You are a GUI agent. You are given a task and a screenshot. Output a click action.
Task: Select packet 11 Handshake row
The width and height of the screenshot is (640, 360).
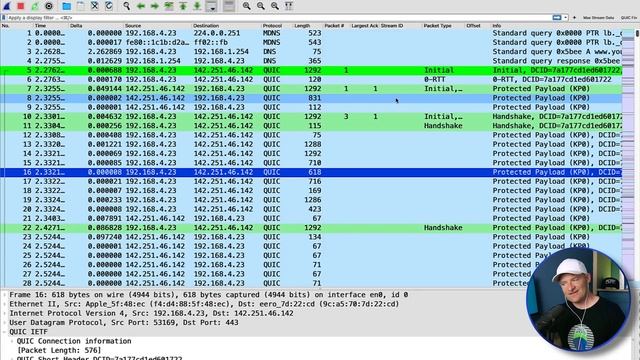[x=311, y=126]
